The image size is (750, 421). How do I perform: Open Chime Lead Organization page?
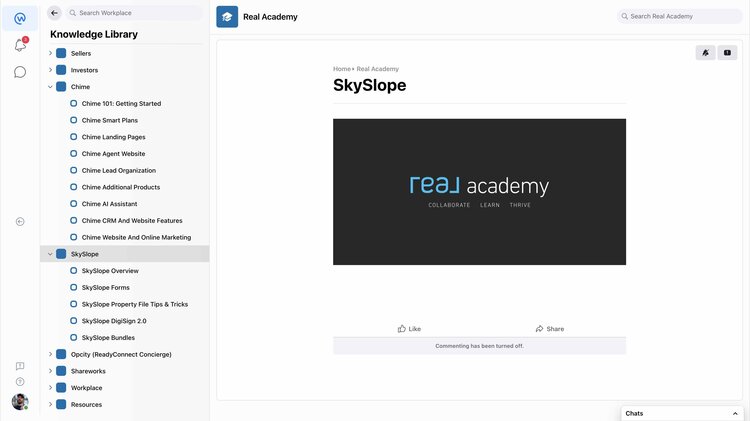pos(119,170)
